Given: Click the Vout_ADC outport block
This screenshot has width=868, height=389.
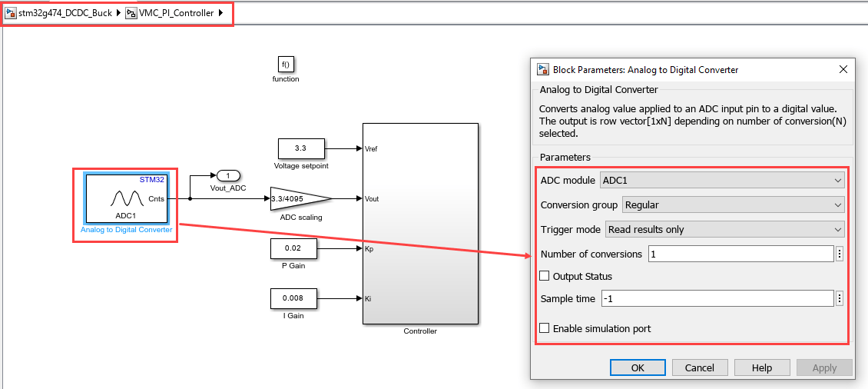Looking at the screenshot, I should (x=227, y=175).
